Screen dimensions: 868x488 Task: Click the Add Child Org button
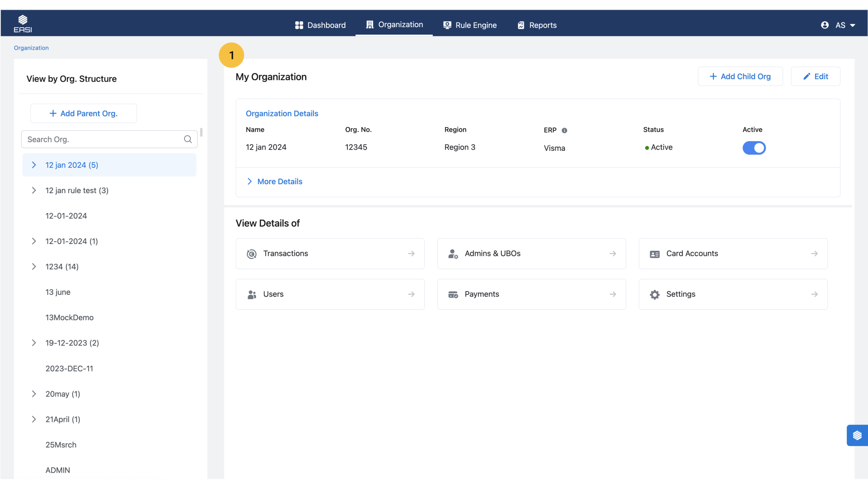740,77
